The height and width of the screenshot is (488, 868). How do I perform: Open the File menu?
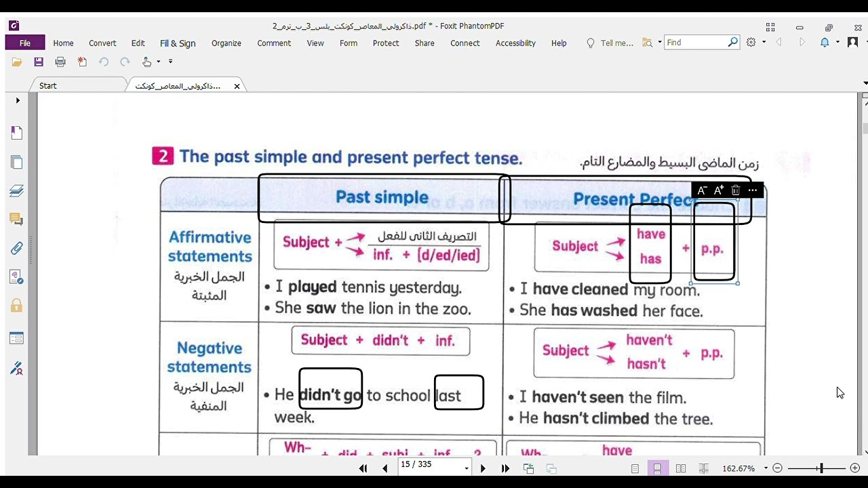25,43
